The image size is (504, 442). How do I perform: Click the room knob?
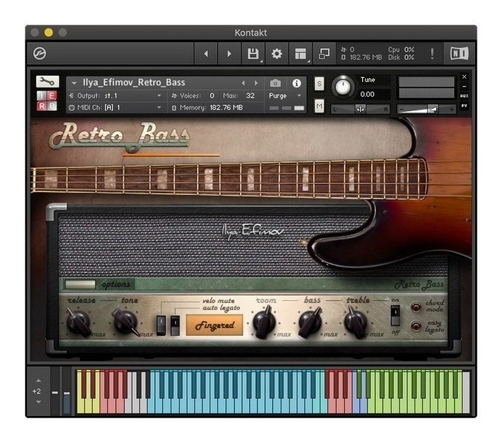click(264, 322)
